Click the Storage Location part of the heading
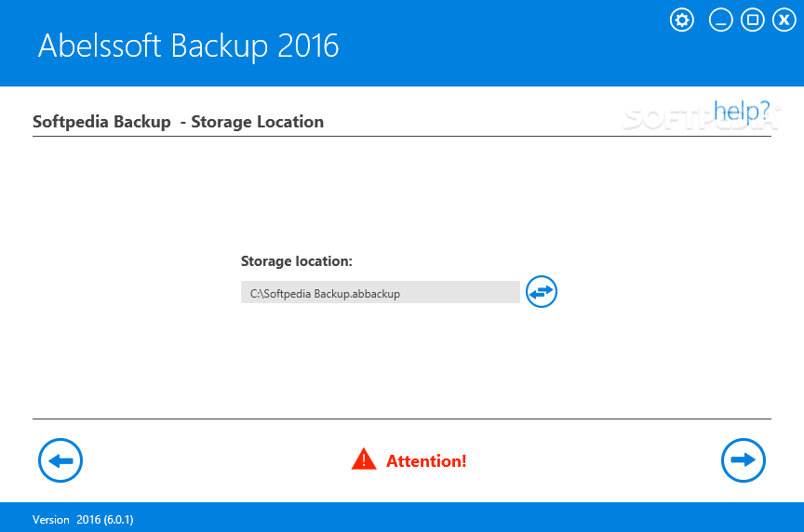804x532 pixels. pos(258,122)
